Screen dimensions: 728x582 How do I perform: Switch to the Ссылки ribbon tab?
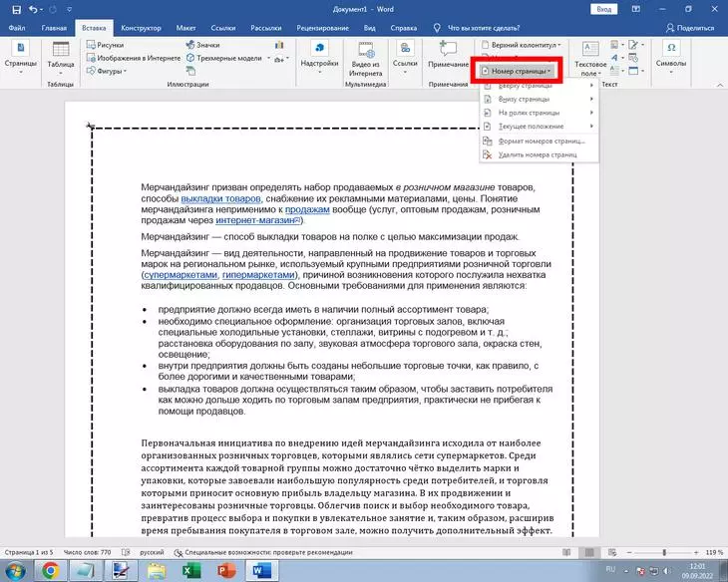tap(222, 28)
